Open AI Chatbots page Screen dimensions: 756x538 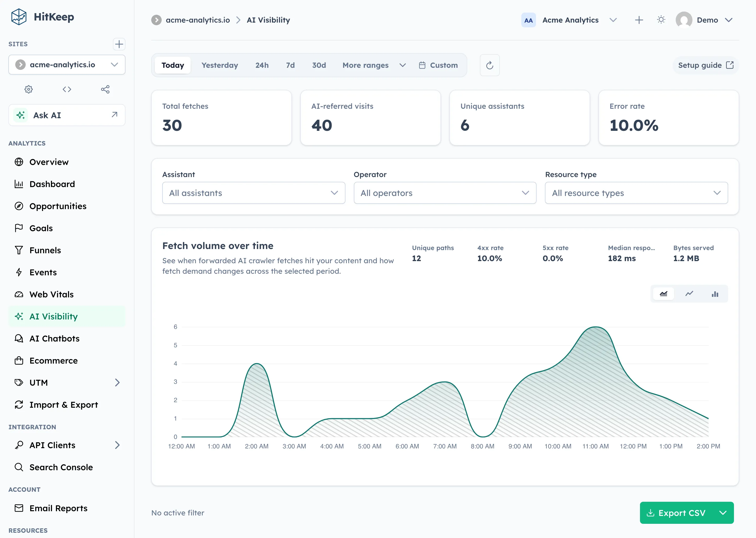pyautogui.click(x=67, y=339)
